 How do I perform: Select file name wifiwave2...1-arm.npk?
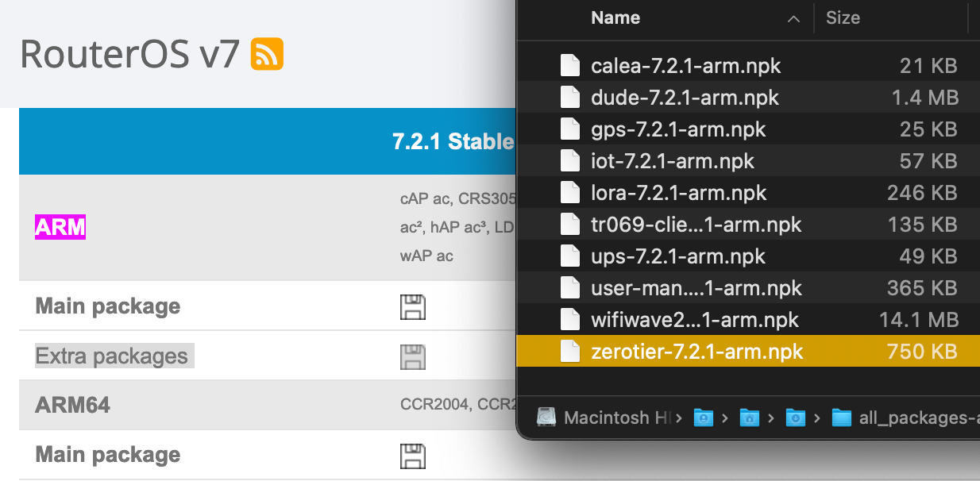695,320
